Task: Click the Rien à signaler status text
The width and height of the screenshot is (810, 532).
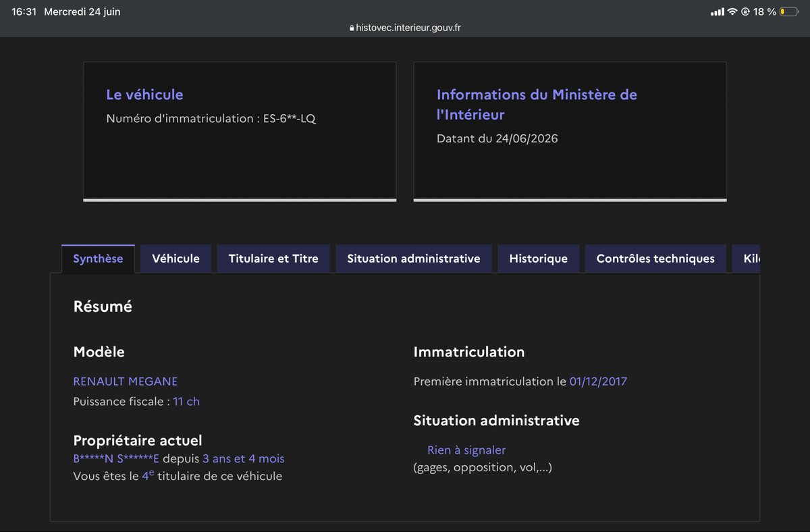Action: (466, 450)
